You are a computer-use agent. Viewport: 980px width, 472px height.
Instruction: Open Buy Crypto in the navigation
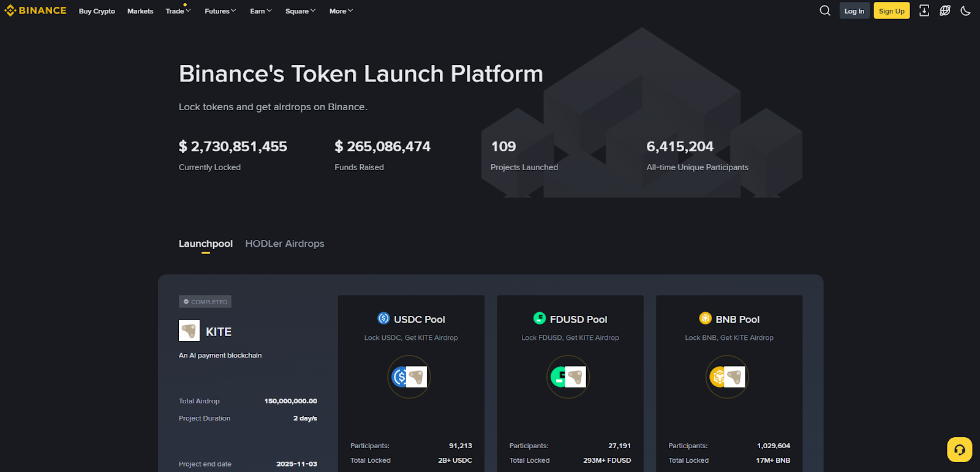97,11
